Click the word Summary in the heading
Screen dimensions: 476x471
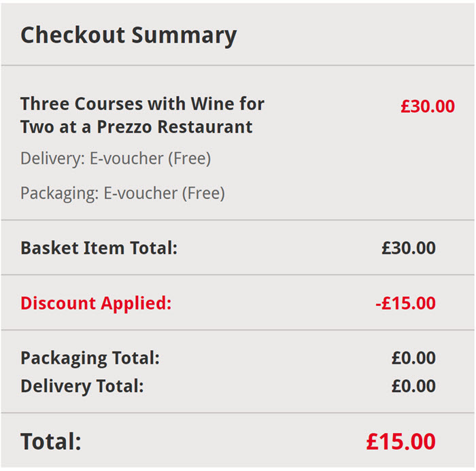tap(184, 36)
